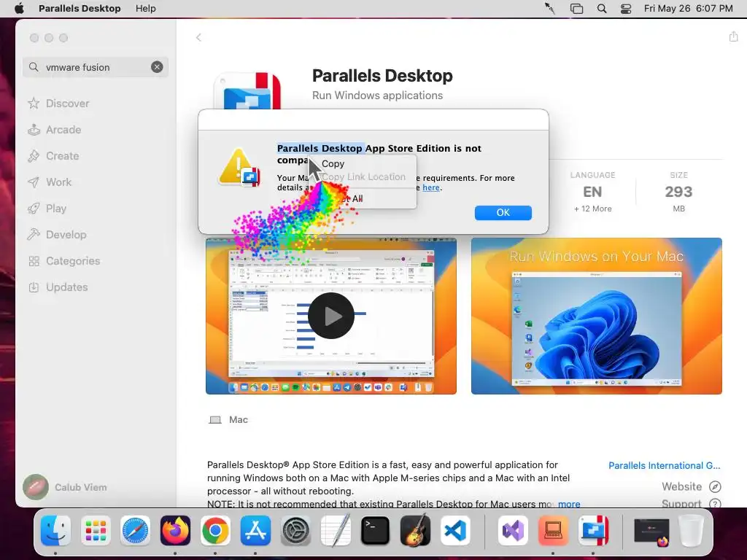Click the 'EN' language value
This screenshot has width=747, height=560.
pos(592,192)
